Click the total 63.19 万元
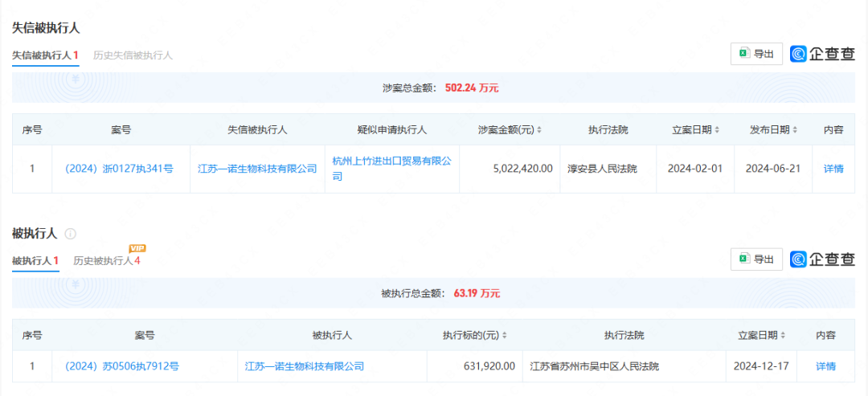Screen dimensions: 868x396 coord(477,293)
